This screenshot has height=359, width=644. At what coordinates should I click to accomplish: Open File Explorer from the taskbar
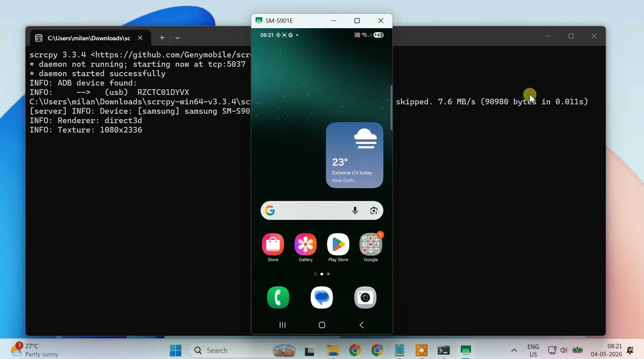click(x=333, y=351)
